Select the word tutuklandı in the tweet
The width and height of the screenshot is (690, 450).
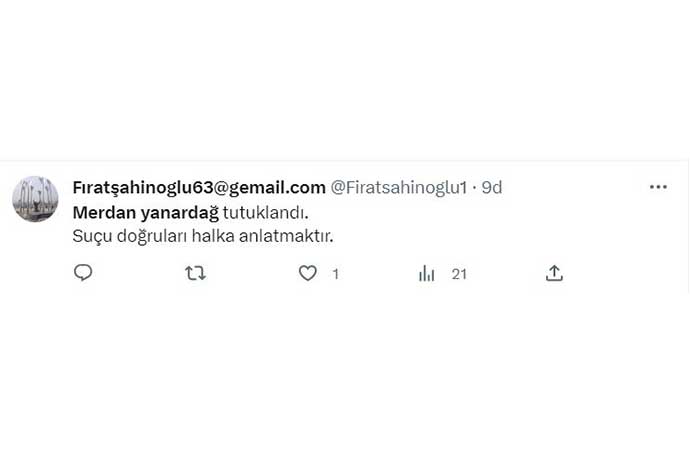(265, 213)
